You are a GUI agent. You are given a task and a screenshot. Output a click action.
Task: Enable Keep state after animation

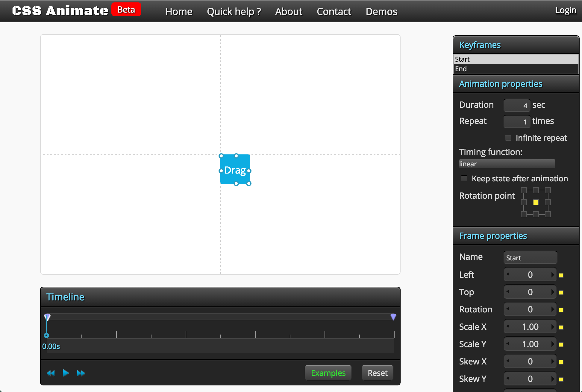pos(464,178)
